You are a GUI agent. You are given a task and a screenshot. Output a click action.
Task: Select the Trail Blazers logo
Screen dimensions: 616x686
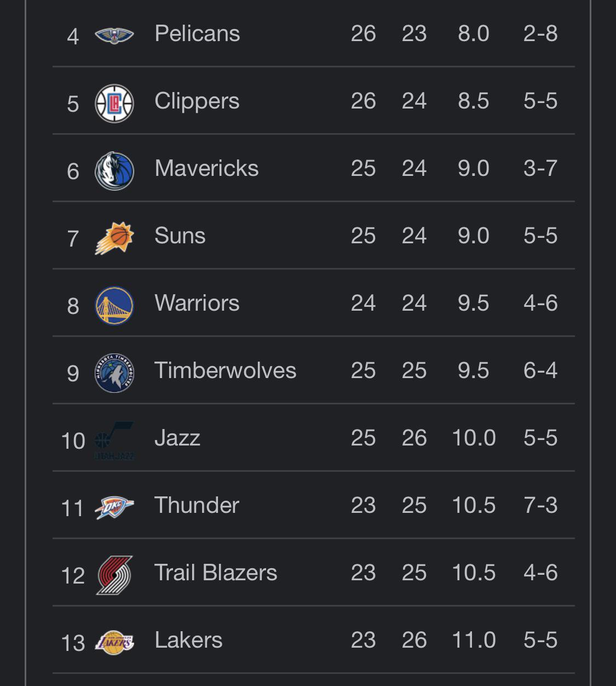click(x=114, y=575)
